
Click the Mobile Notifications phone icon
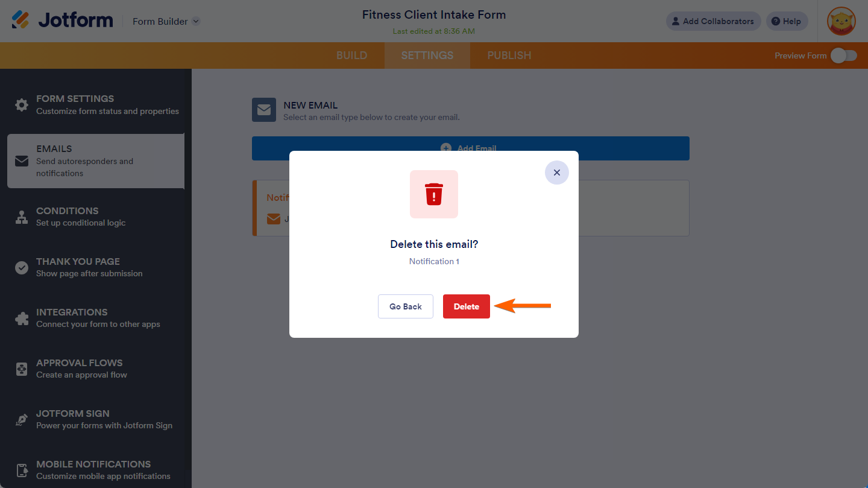[x=22, y=471]
